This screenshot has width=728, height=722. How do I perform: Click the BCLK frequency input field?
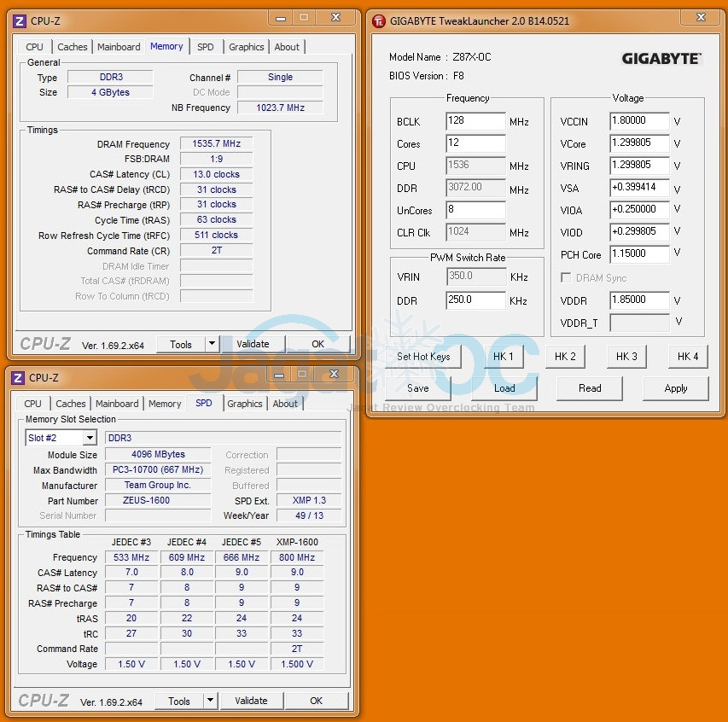pos(475,121)
